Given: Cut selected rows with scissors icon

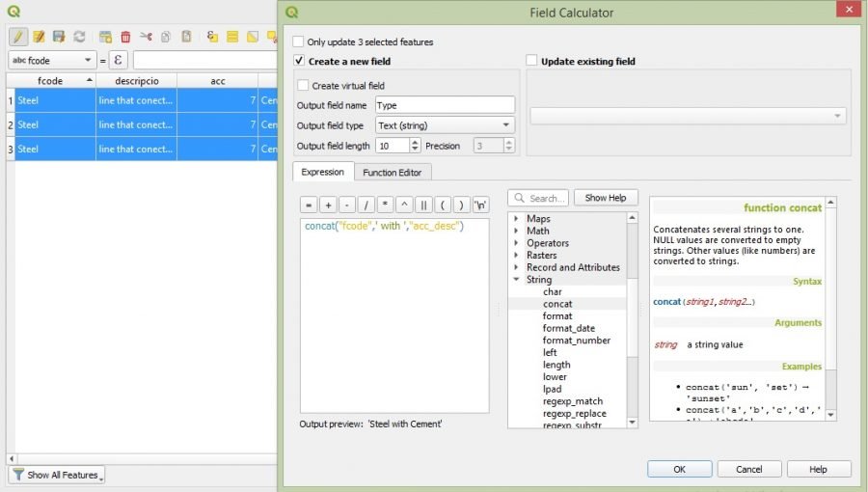Looking at the screenshot, I should tap(146, 37).
